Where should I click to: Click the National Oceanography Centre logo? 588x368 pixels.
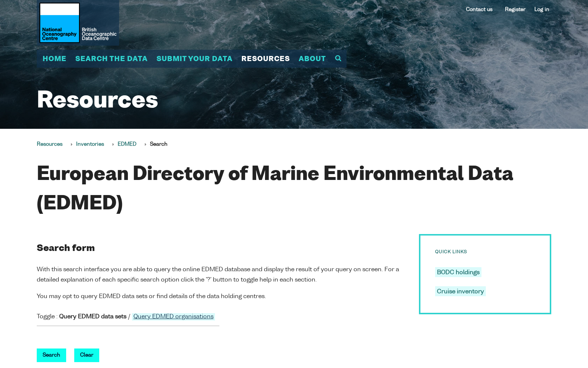[60, 23]
